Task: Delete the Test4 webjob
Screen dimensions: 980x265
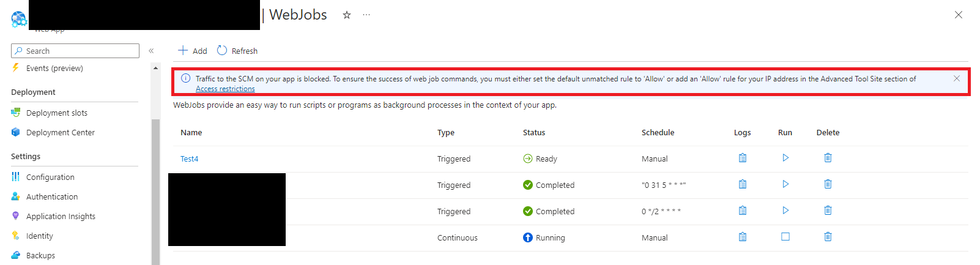Action: click(x=828, y=158)
